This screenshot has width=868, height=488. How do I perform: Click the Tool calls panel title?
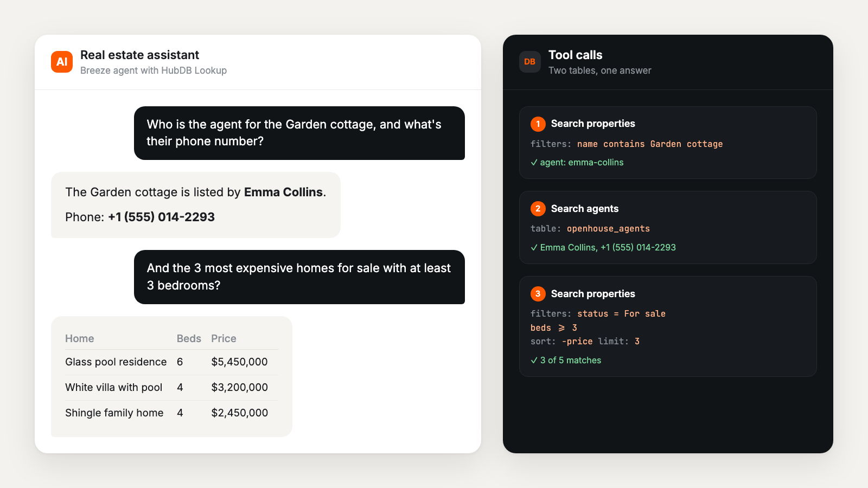coord(575,55)
